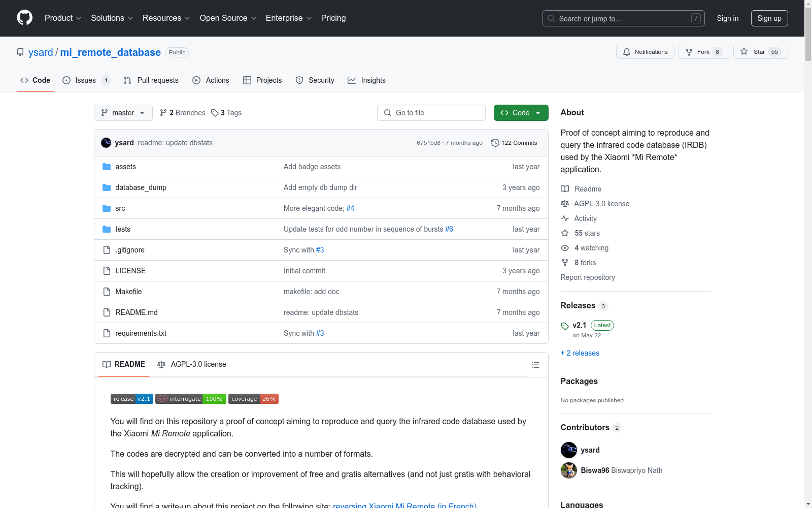Click the .gitignore file icon
Image resolution: width=812 pixels, height=508 pixels.
(x=107, y=250)
